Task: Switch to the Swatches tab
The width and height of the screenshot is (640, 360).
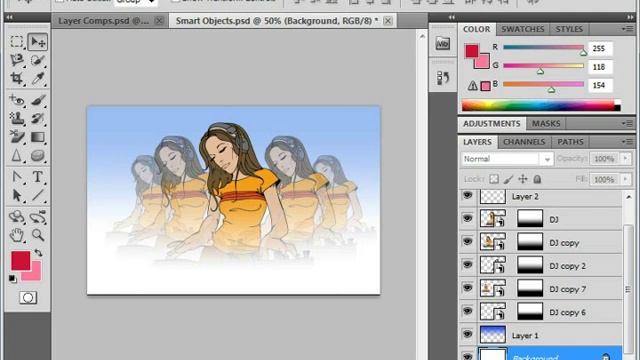Action: coord(522,29)
